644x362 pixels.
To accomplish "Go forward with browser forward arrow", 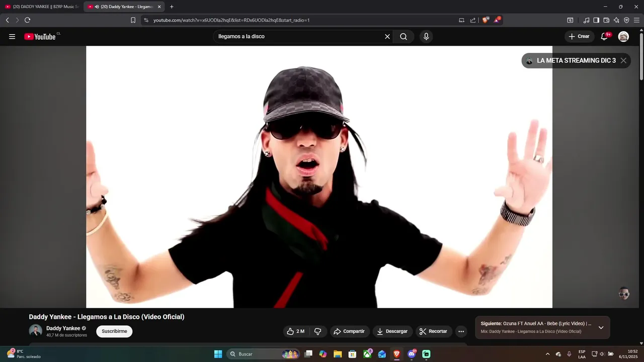I will (17, 20).
